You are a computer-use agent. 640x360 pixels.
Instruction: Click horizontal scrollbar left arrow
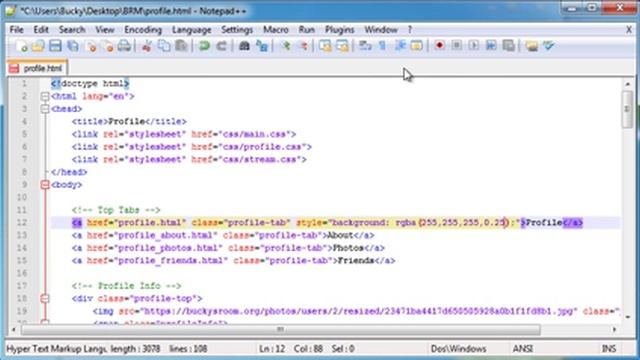(14, 329)
